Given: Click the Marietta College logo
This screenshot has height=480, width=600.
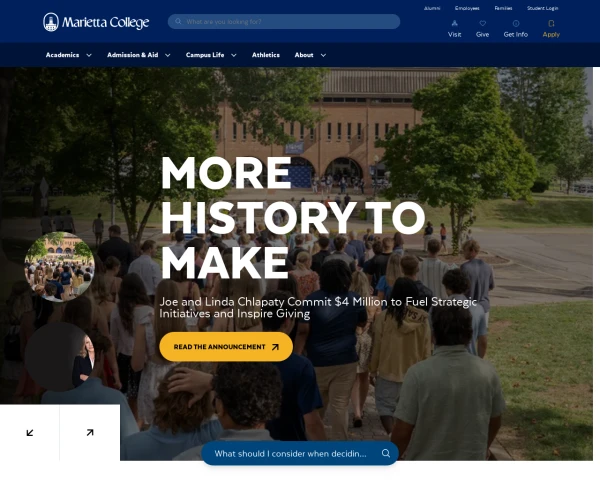Looking at the screenshot, I should [x=96, y=22].
